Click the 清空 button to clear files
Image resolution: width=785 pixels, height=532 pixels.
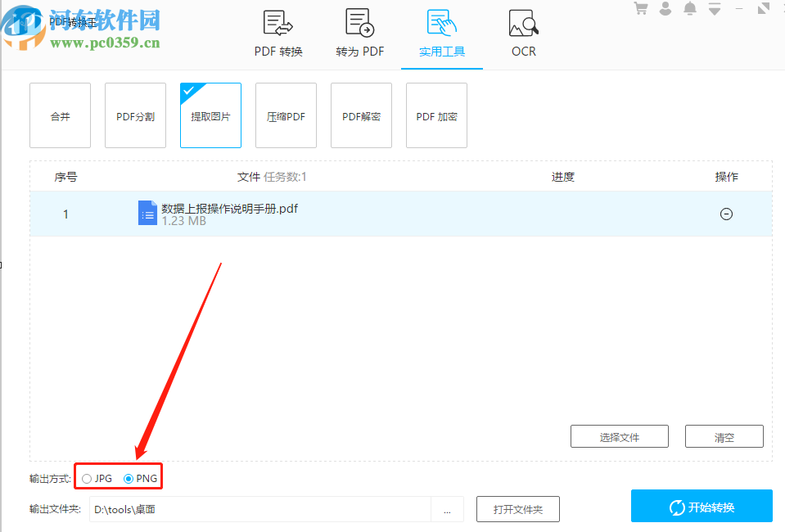tap(724, 436)
